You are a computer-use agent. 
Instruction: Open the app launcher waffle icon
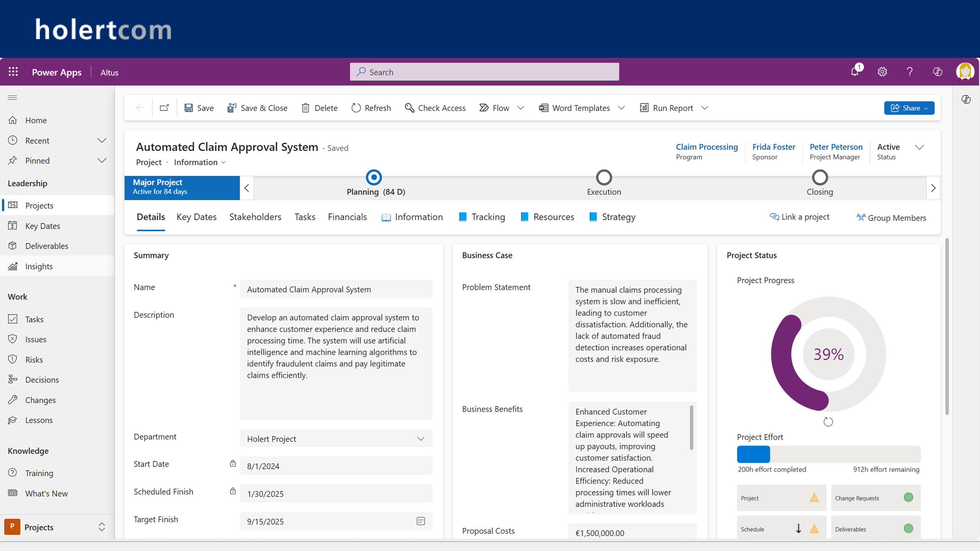(13, 72)
